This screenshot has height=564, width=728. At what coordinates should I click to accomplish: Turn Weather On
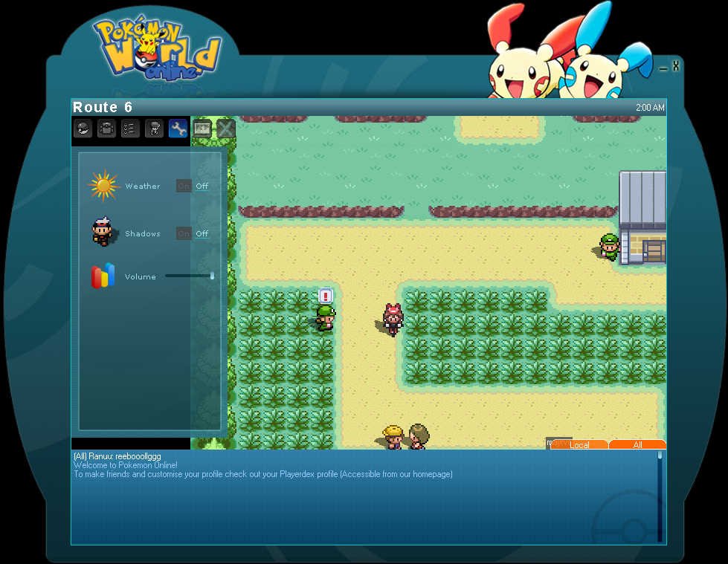tap(184, 186)
